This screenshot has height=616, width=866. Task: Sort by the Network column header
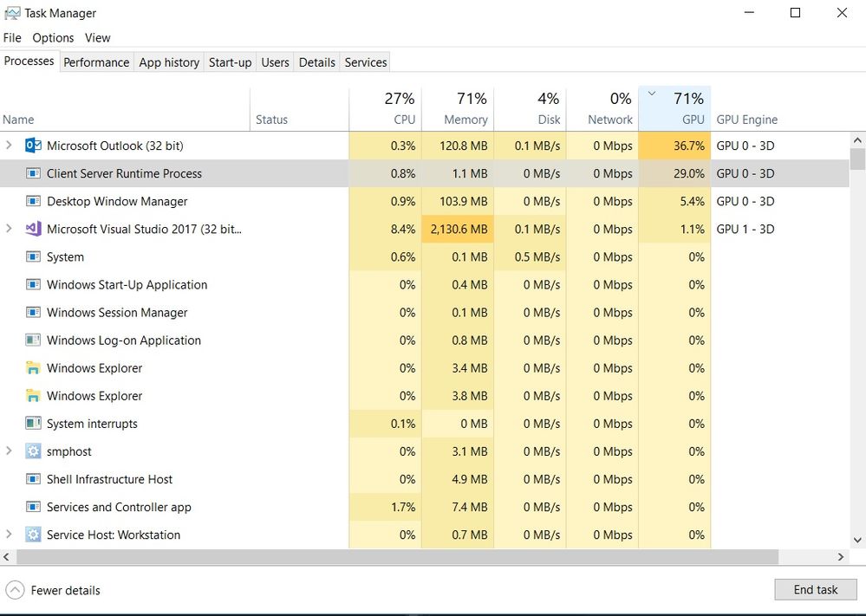tap(602, 109)
